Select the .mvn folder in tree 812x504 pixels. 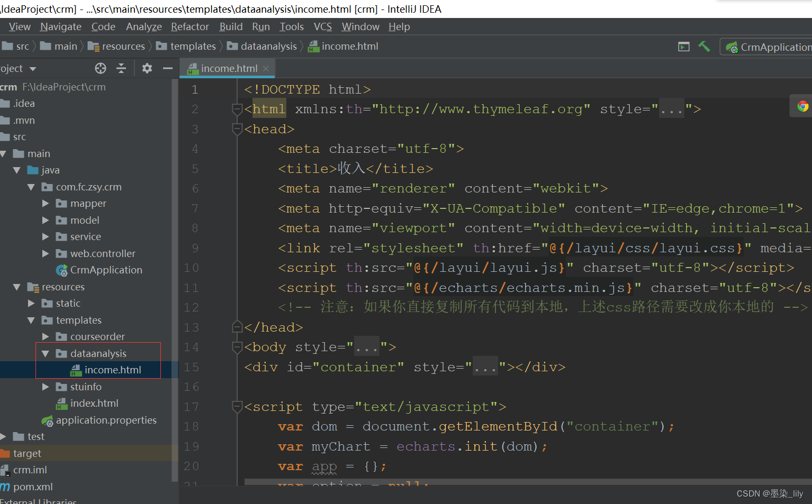18,121
